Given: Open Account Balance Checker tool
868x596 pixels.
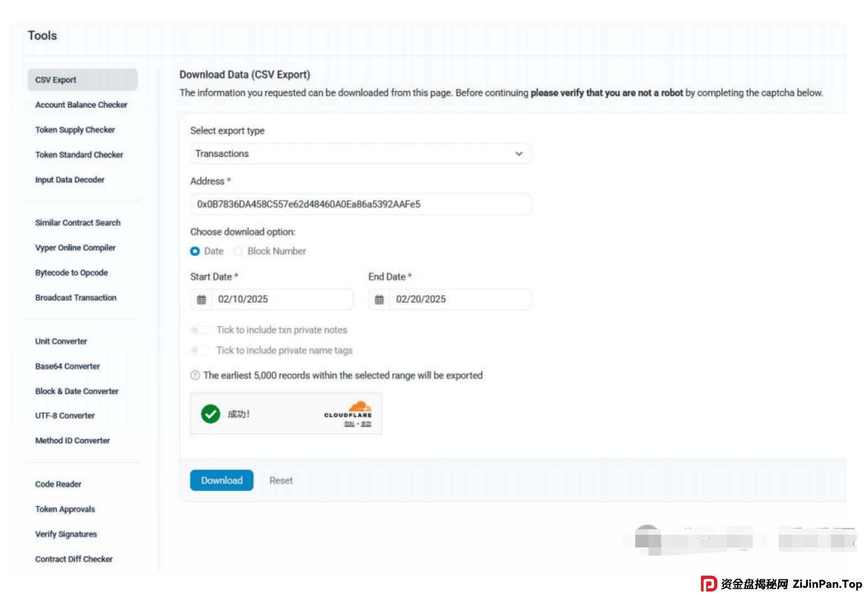Looking at the screenshot, I should coord(81,105).
